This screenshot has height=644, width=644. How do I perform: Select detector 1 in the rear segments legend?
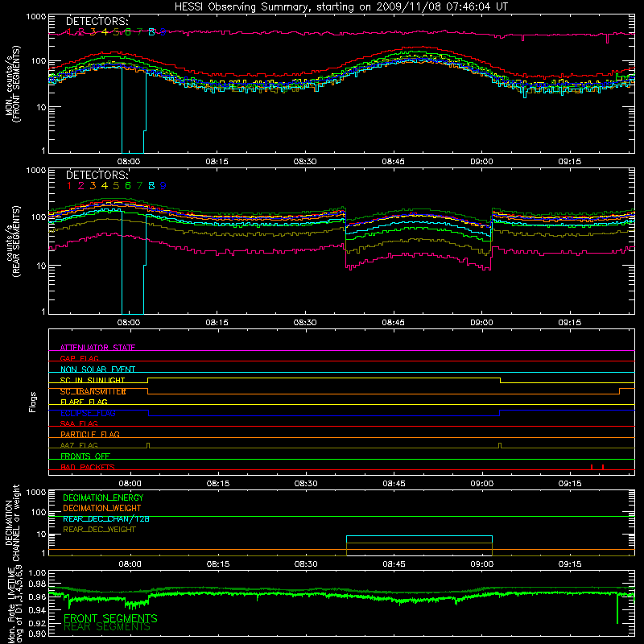[69, 186]
